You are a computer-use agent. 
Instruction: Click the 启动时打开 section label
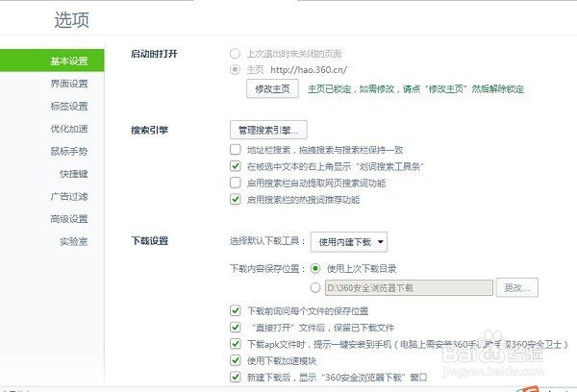coord(154,54)
